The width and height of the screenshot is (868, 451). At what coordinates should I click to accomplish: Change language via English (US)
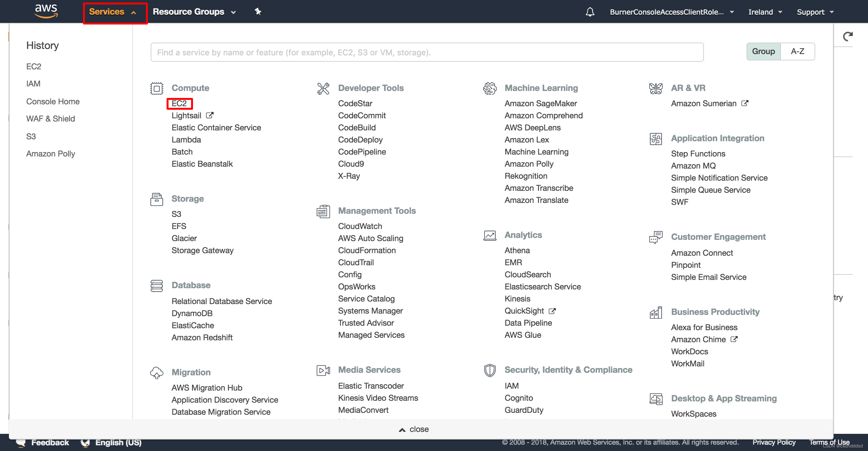coord(118,442)
